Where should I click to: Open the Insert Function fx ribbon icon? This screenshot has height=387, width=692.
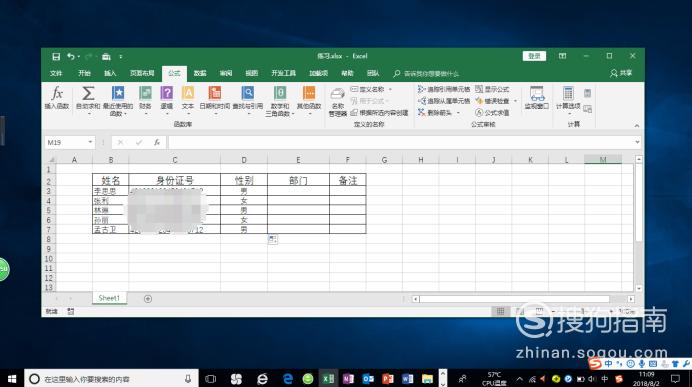tap(56, 98)
